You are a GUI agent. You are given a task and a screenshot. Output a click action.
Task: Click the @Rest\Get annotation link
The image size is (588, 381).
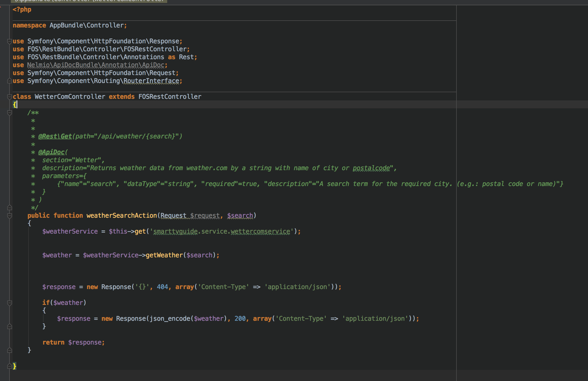pyautogui.click(x=55, y=136)
